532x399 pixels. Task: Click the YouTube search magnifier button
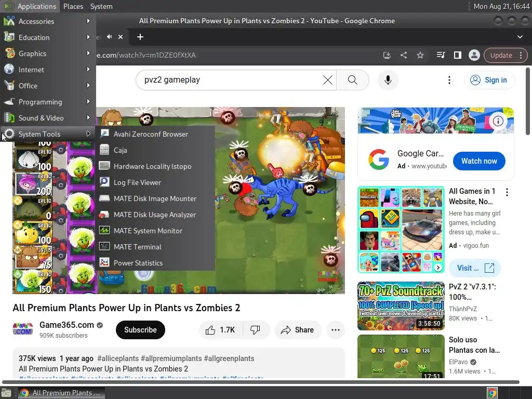[x=353, y=80]
